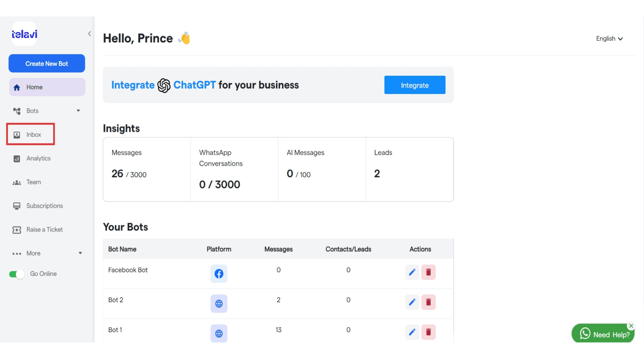The width and height of the screenshot is (644, 364).
Task: Click the Contacts/Leads column header
Action: click(x=348, y=249)
